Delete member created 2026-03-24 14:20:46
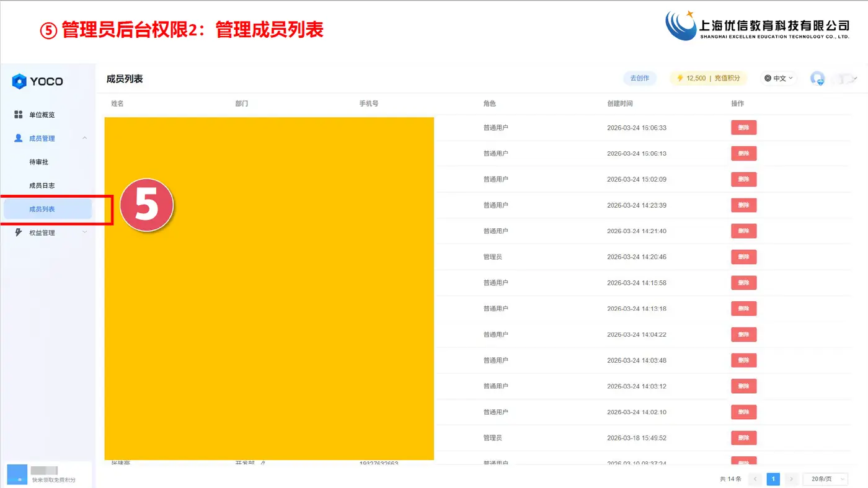Viewport: 868px width, 488px height. [744, 257]
